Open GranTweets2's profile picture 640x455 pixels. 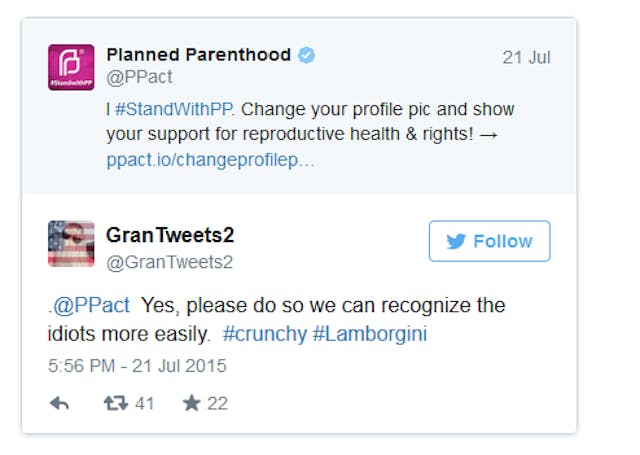click(x=71, y=244)
